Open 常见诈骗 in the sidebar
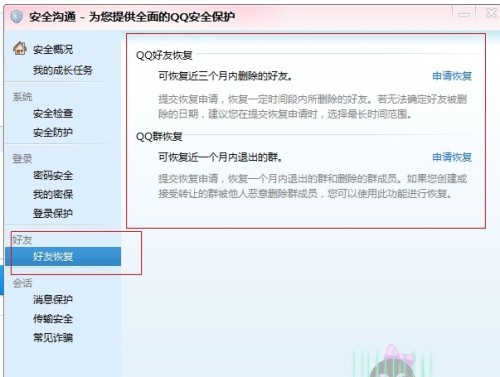The height and width of the screenshot is (377, 500). (x=53, y=338)
